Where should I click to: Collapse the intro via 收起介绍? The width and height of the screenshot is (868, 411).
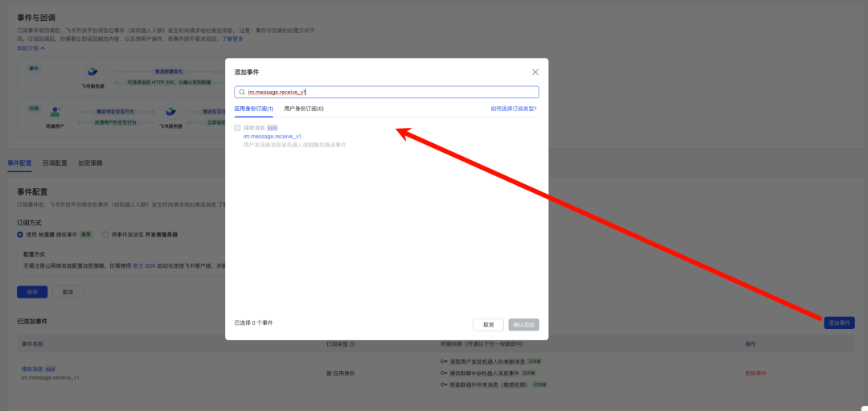[31, 48]
